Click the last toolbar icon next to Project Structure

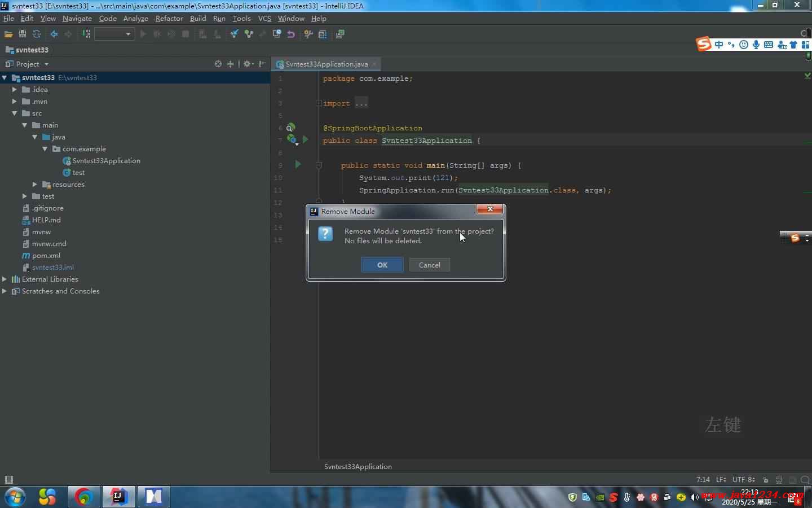click(340, 34)
